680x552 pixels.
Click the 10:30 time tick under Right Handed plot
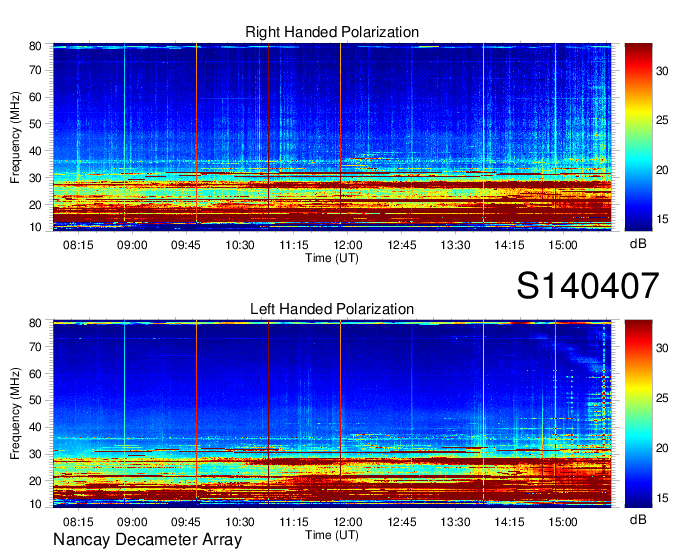pos(240,245)
